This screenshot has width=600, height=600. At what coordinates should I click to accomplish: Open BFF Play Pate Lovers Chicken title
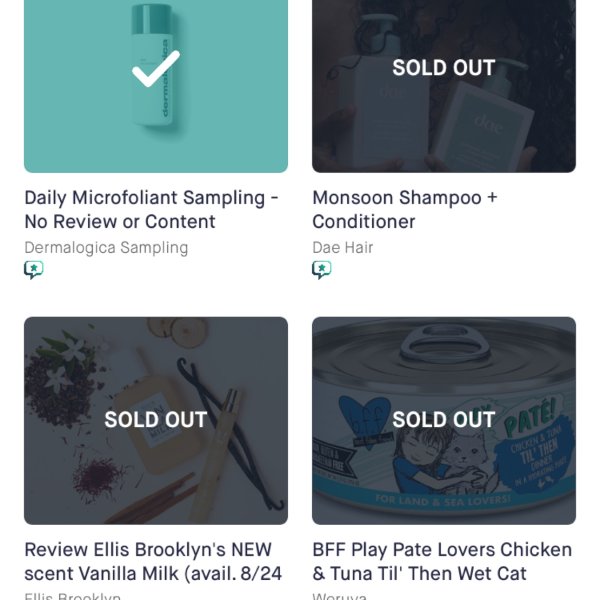click(x=442, y=561)
